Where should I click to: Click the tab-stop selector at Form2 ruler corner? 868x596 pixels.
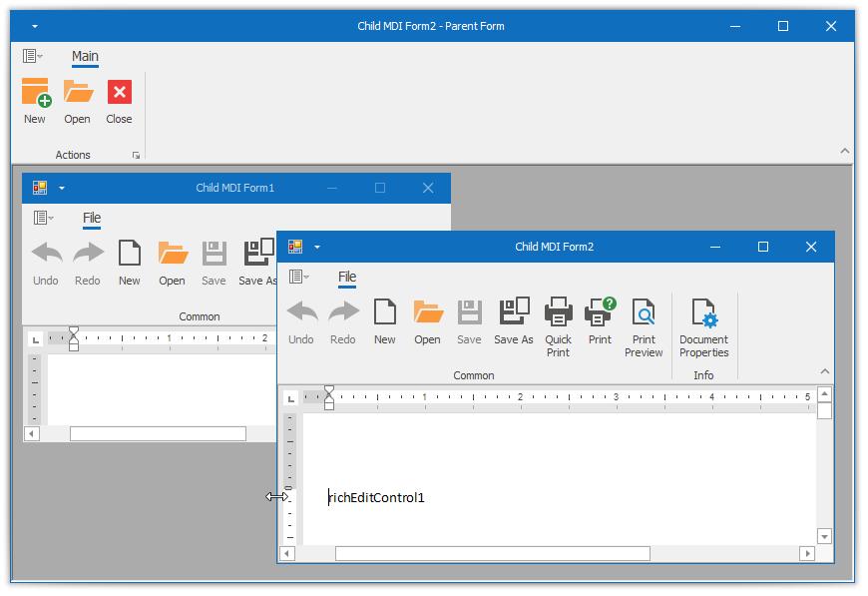[290, 397]
